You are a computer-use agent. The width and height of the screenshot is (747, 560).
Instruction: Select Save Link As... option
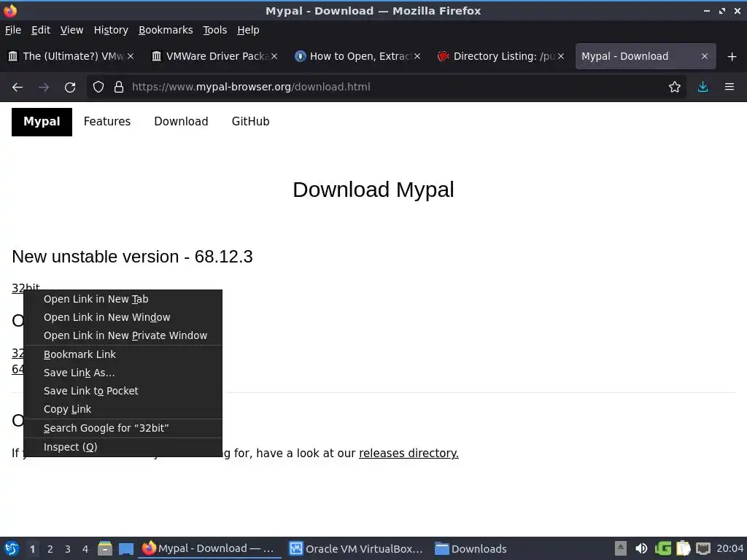click(x=123, y=373)
